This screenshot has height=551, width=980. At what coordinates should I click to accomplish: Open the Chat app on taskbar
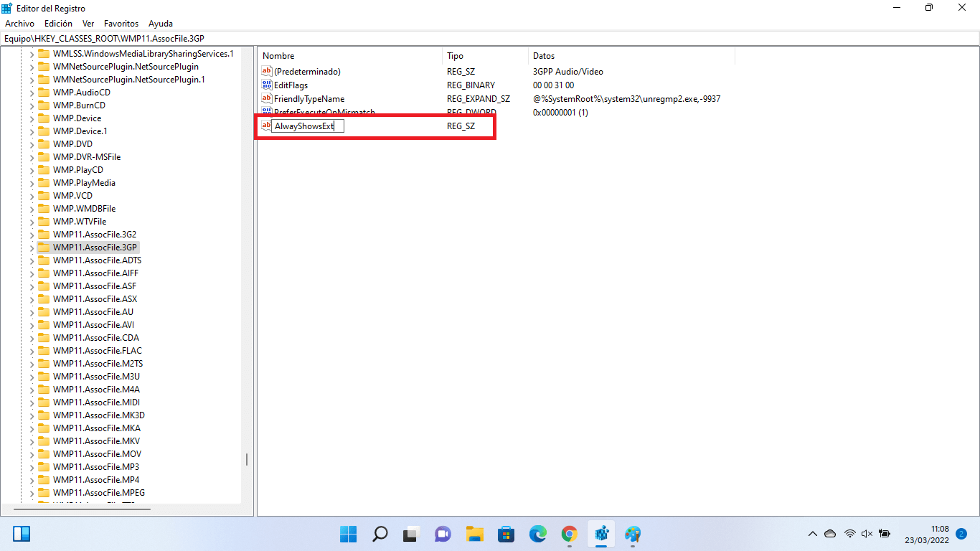pos(443,534)
